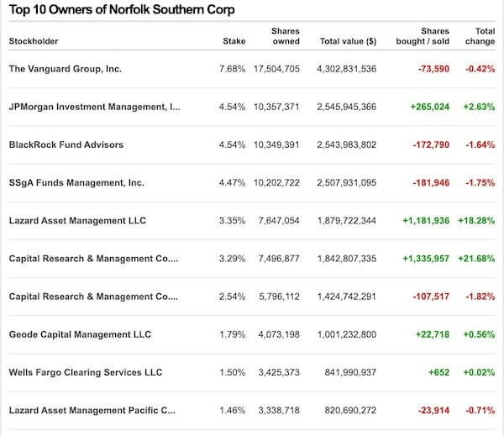
Task: Open JPMorgan Investment Management stockholder entry
Action: [93, 107]
